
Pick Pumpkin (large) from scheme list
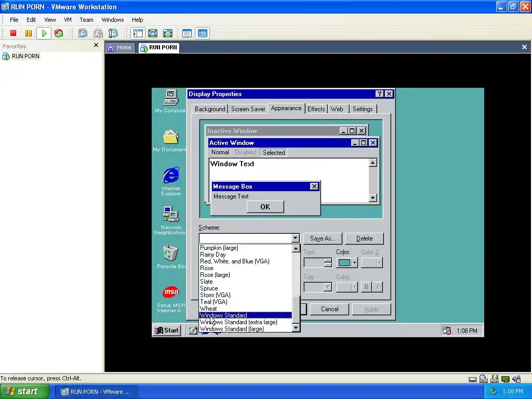(x=219, y=248)
